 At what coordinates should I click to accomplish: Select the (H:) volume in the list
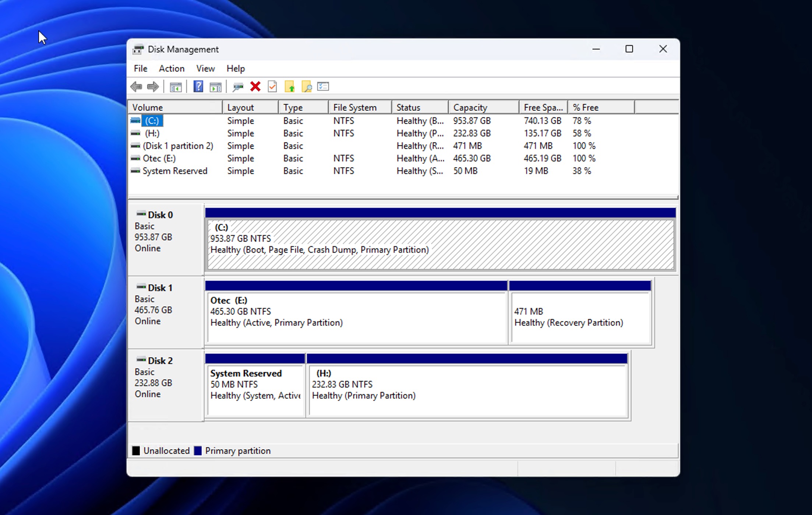(152, 133)
